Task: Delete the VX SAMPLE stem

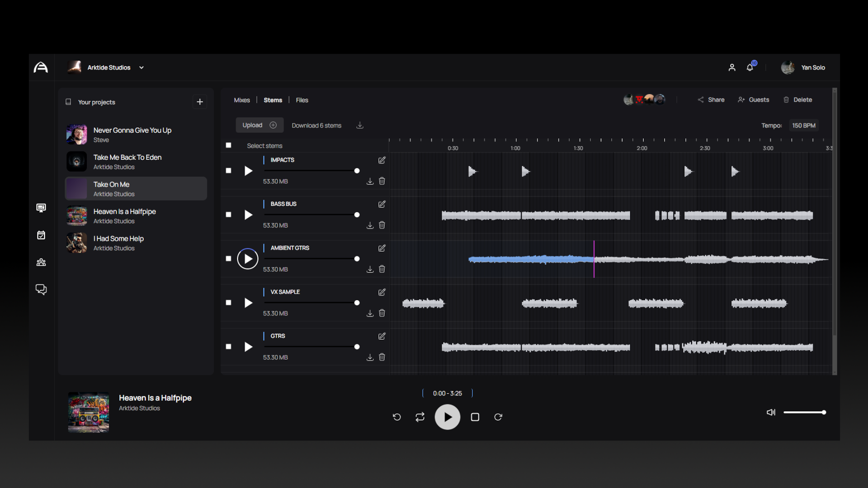Action: pyautogui.click(x=382, y=313)
